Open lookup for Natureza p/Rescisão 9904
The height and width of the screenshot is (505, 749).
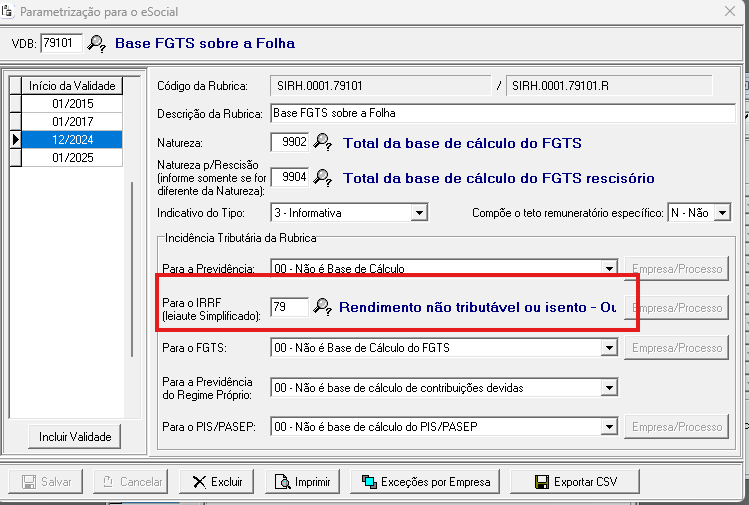point(322,178)
